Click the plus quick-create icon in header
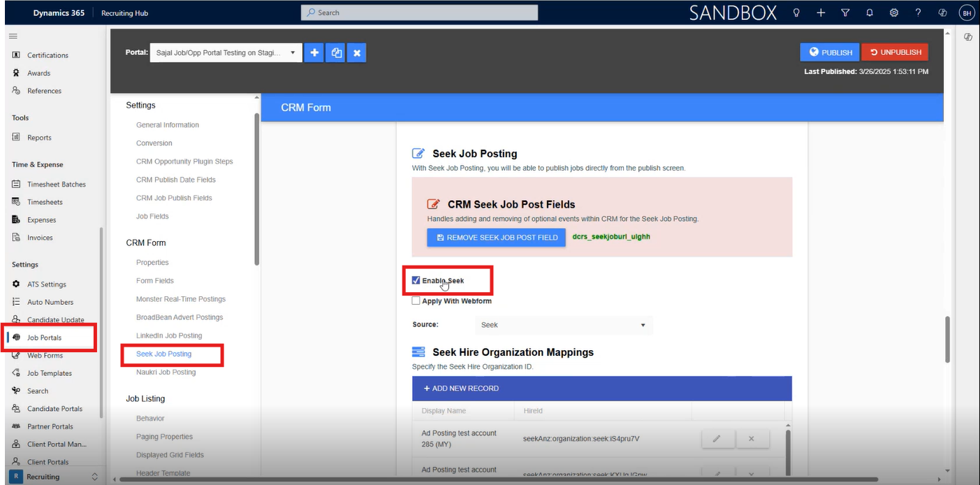This screenshot has width=980, height=485. [821, 13]
